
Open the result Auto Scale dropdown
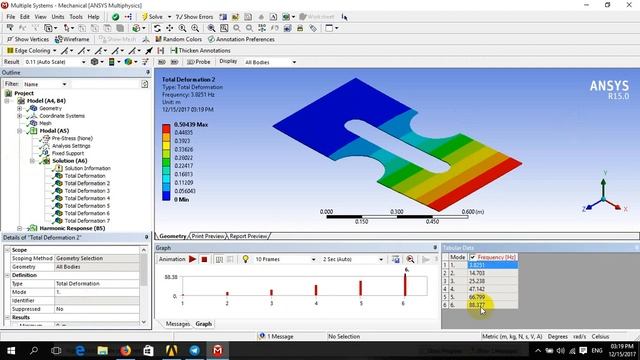tap(84, 62)
